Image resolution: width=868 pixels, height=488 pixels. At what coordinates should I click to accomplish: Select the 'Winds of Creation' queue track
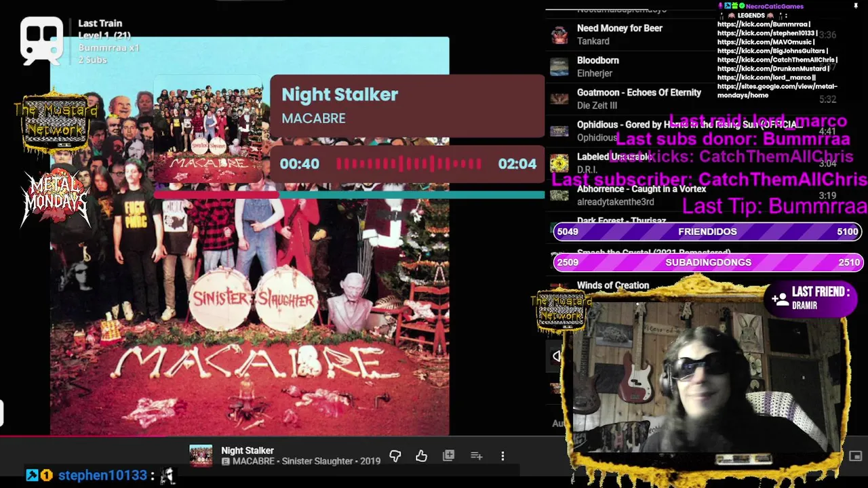coord(612,285)
